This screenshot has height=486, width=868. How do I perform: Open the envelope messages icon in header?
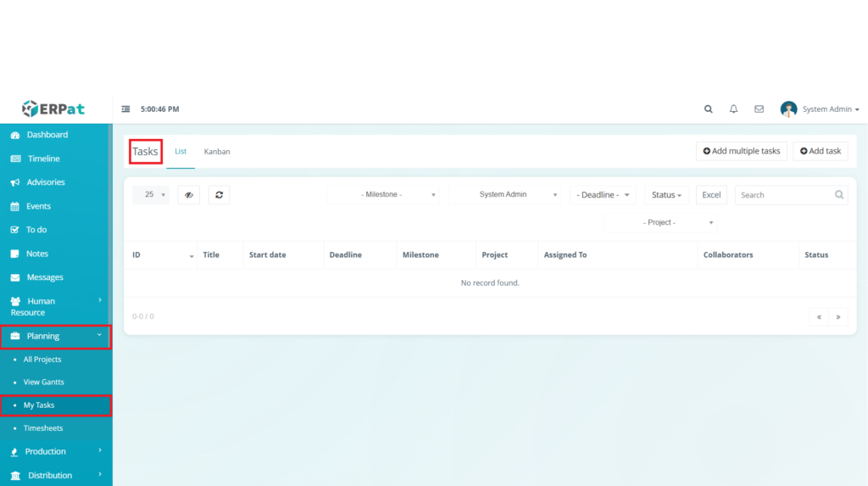click(x=759, y=109)
